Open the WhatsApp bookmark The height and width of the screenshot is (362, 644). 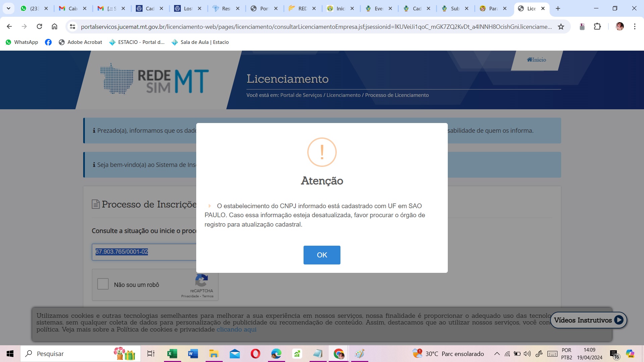pos(22,42)
